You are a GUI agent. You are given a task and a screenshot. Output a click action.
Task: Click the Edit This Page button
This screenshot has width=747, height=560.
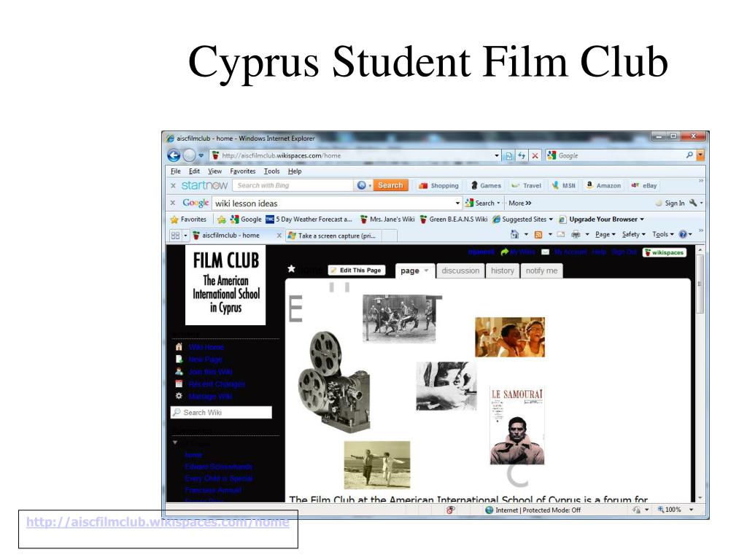point(356,271)
